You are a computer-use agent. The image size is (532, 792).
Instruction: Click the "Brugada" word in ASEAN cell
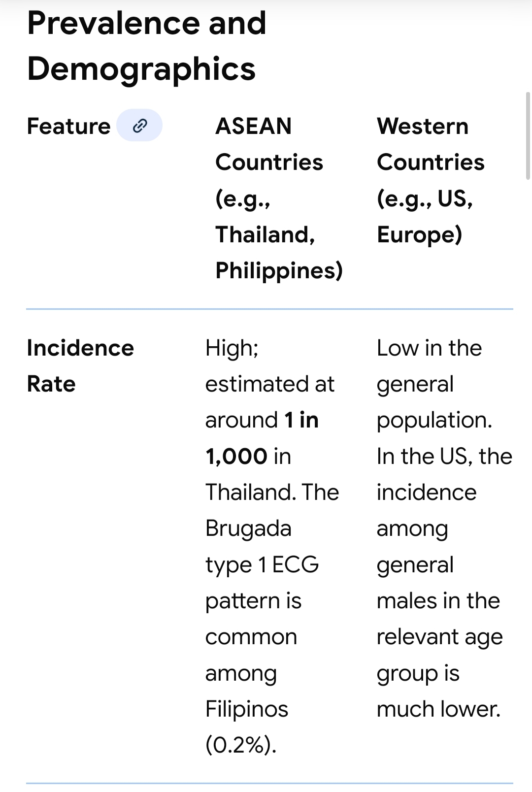click(x=248, y=528)
